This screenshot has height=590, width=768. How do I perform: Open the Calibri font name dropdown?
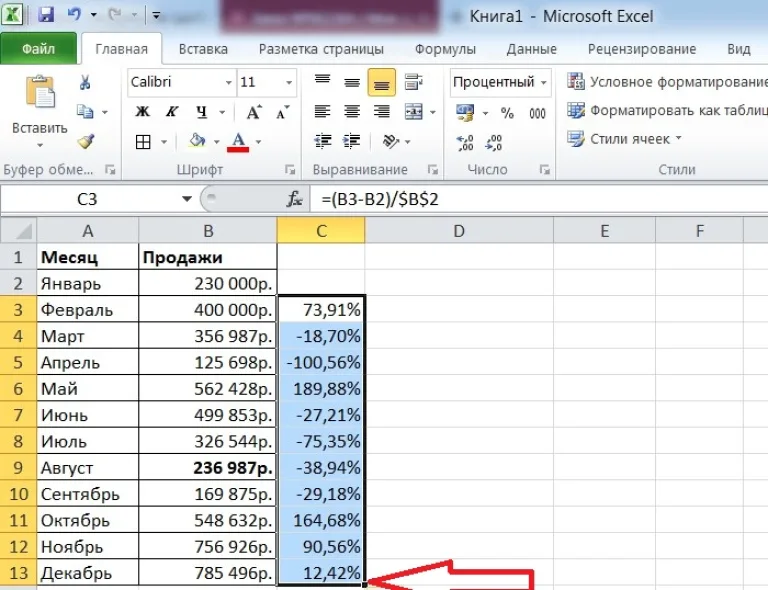click(x=229, y=82)
